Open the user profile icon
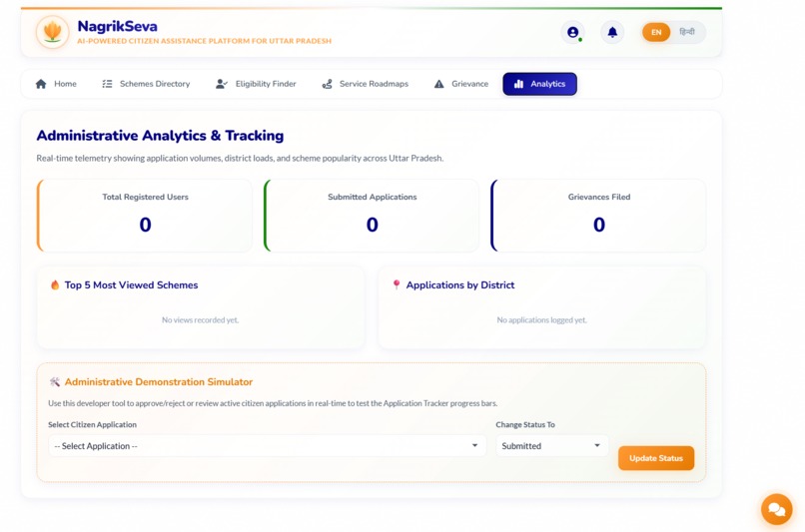 (573, 32)
